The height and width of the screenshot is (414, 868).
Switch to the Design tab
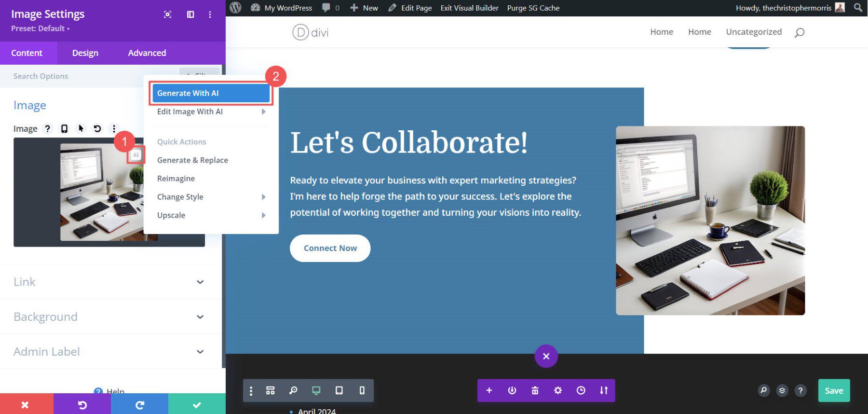pos(85,53)
